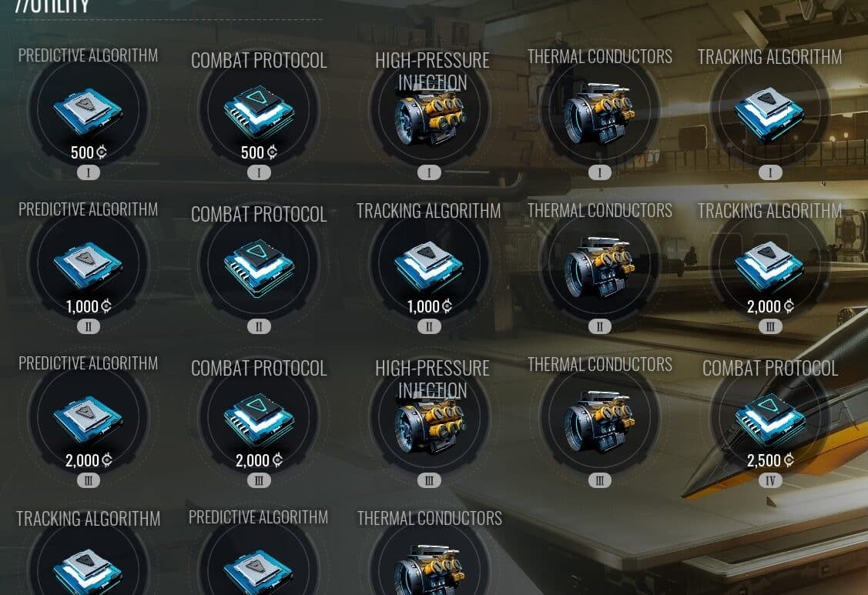Image resolution: width=868 pixels, height=595 pixels.
Task: Open the bottom-row Thermal Conductors module
Action: pyautogui.click(x=430, y=570)
